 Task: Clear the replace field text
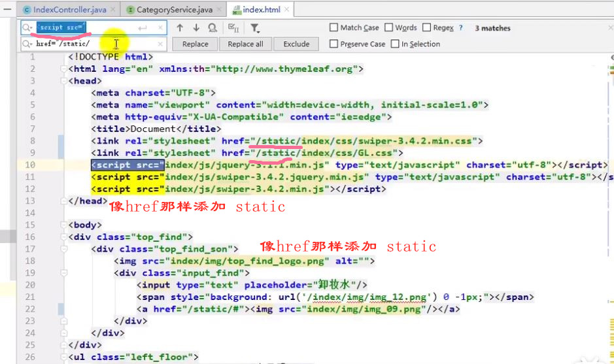pyautogui.click(x=160, y=44)
